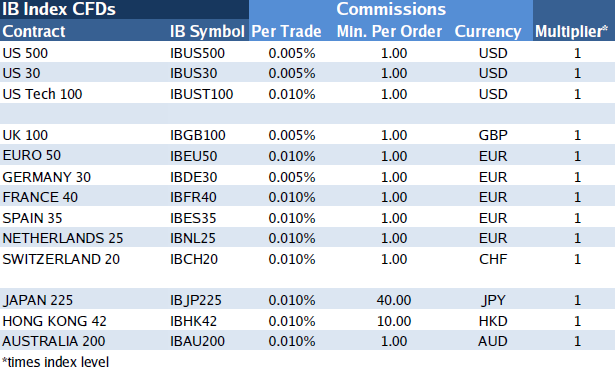Select the GBP currency cell
Viewport: 615px width, 370px height.
pos(493,135)
